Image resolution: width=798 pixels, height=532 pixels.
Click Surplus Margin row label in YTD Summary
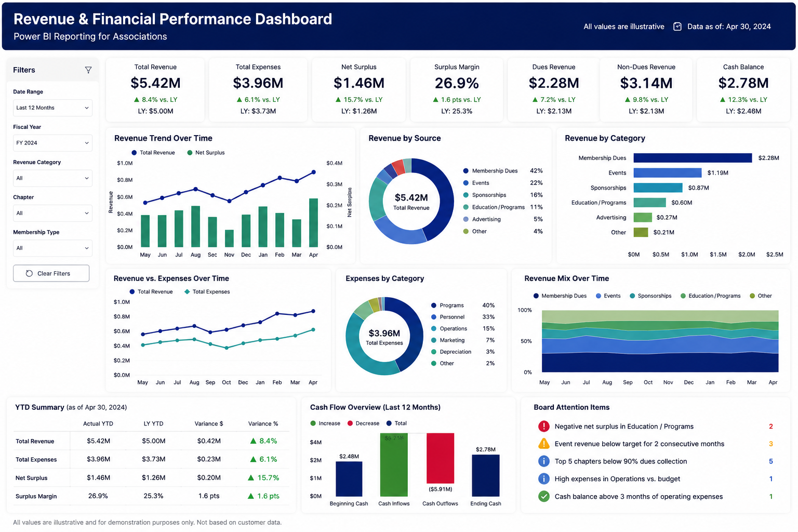pyautogui.click(x=36, y=496)
